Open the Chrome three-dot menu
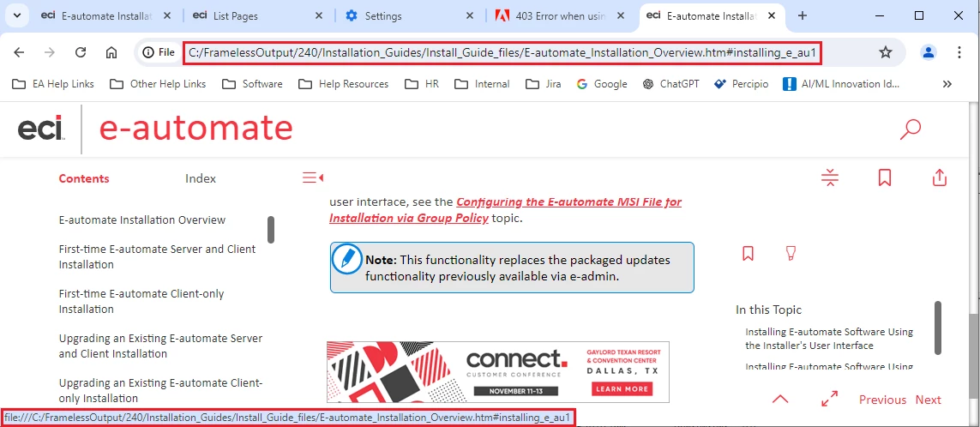This screenshot has width=980, height=427. coord(959,52)
